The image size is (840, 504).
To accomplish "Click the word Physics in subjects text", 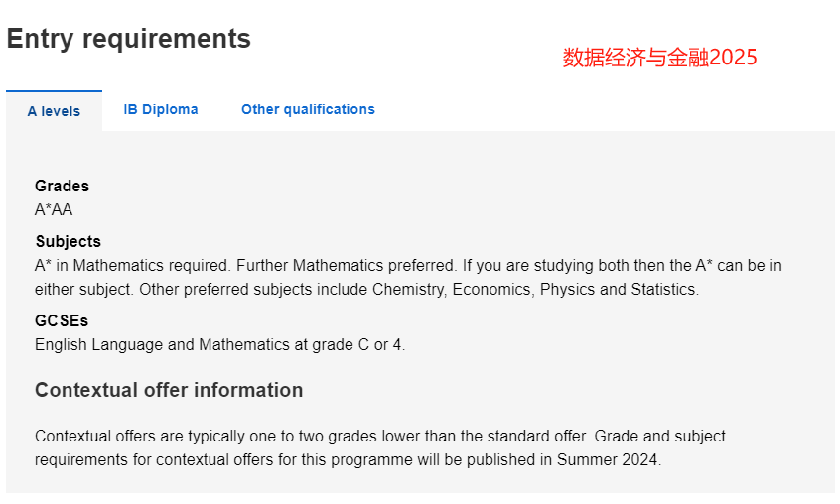I will click(567, 290).
